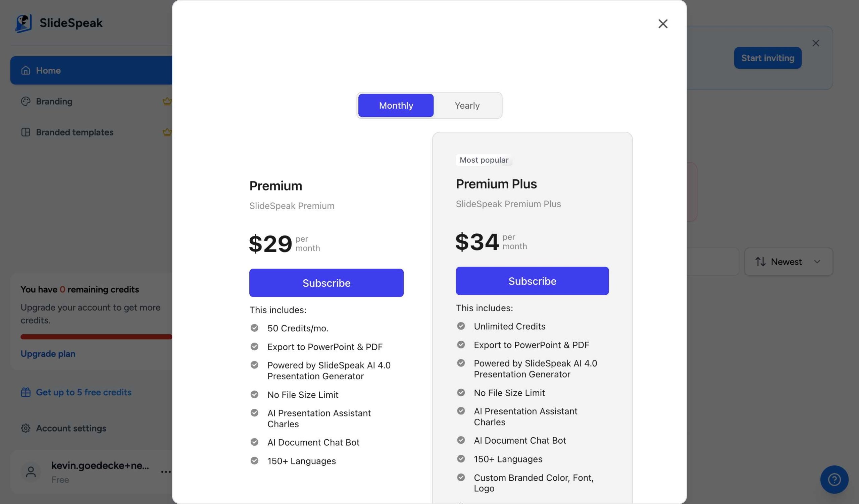
Task: Subscribe to the Premium Plus plan
Action: coord(532,281)
